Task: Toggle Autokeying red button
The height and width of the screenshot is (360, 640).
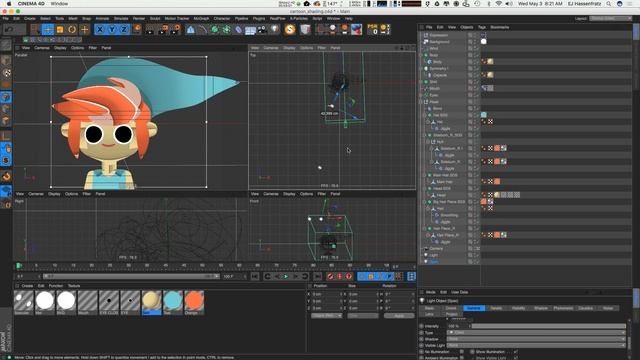Action: click(x=340, y=276)
